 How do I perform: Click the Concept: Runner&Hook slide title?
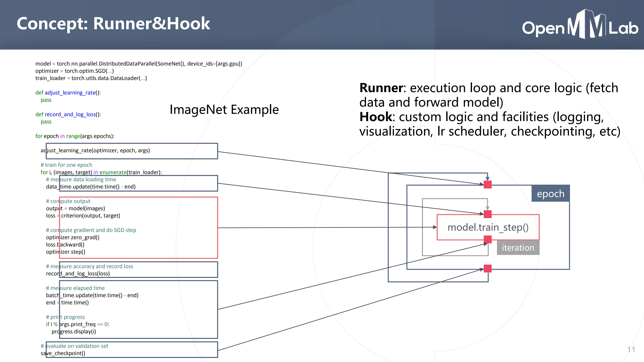point(113,24)
